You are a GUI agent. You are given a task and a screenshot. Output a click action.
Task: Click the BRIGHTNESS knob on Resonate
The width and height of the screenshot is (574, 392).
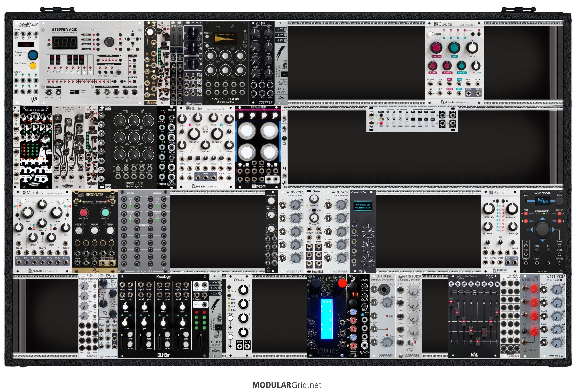(78, 230)
